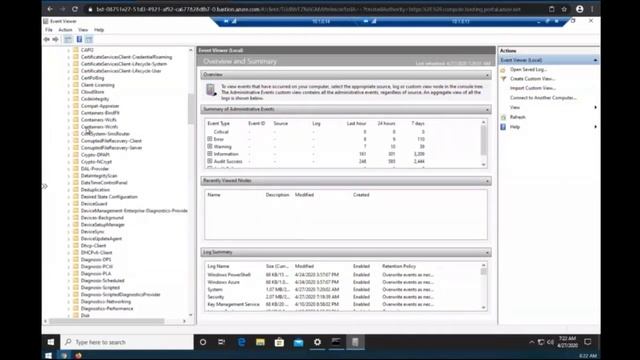Expand the Error event type row
This screenshot has height=360, width=640.
pos(210,139)
